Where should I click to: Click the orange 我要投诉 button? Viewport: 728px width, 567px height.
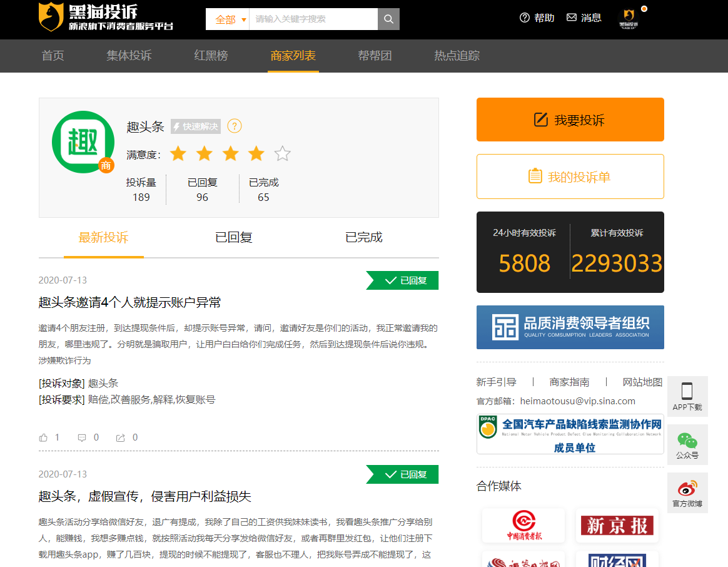570,120
